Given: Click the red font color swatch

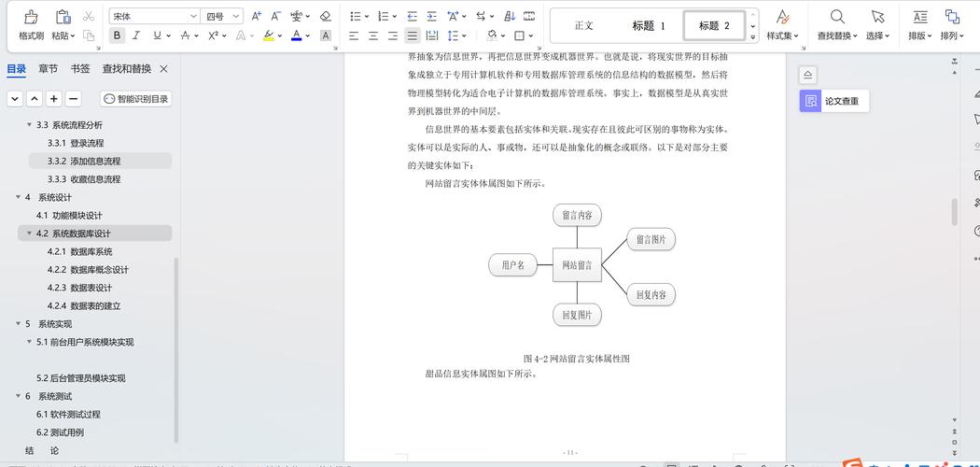Looking at the screenshot, I should (296, 35).
